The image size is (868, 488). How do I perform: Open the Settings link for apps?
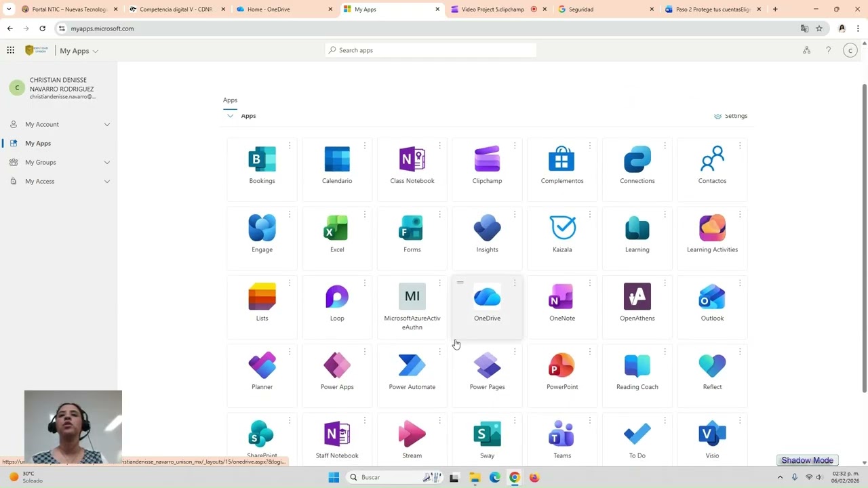[x=730, y=116]
